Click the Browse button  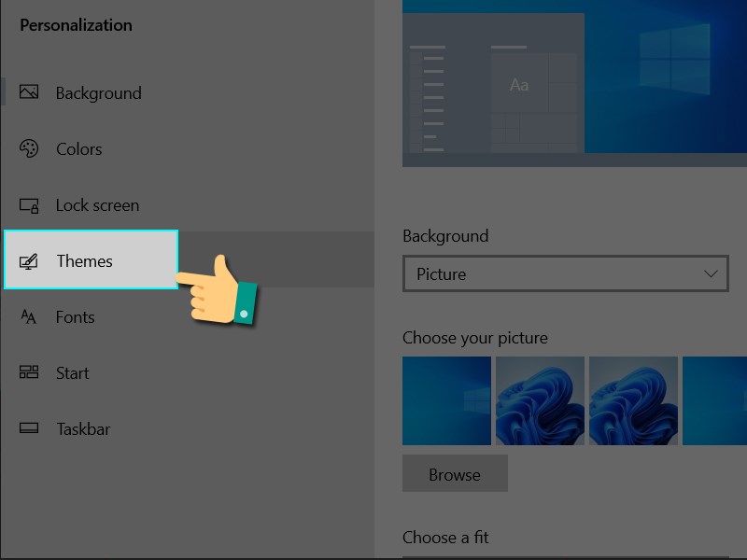pos(455,473)
